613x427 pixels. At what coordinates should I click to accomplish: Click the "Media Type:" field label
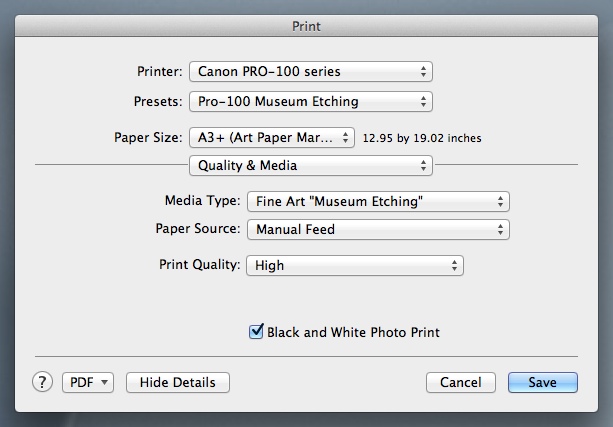click(201, 201)
